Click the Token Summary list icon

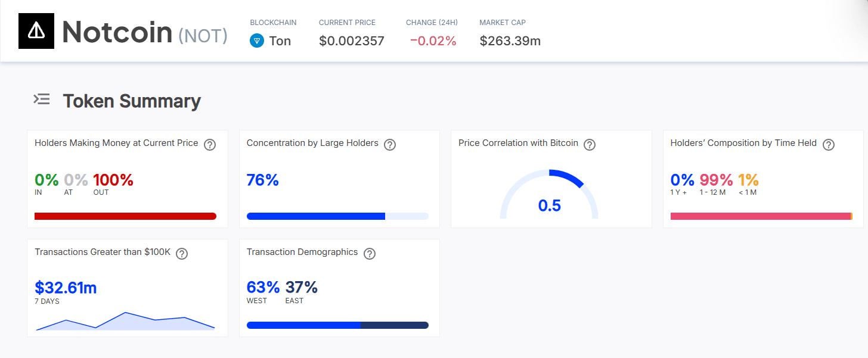[x=42, y=99]
